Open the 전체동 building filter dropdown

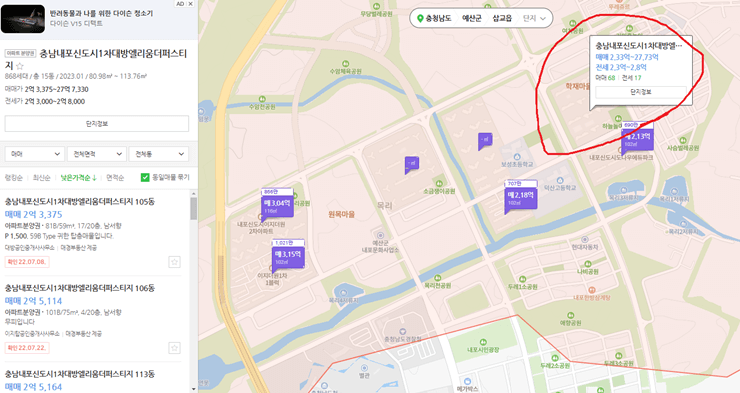[x=159, y=154]
